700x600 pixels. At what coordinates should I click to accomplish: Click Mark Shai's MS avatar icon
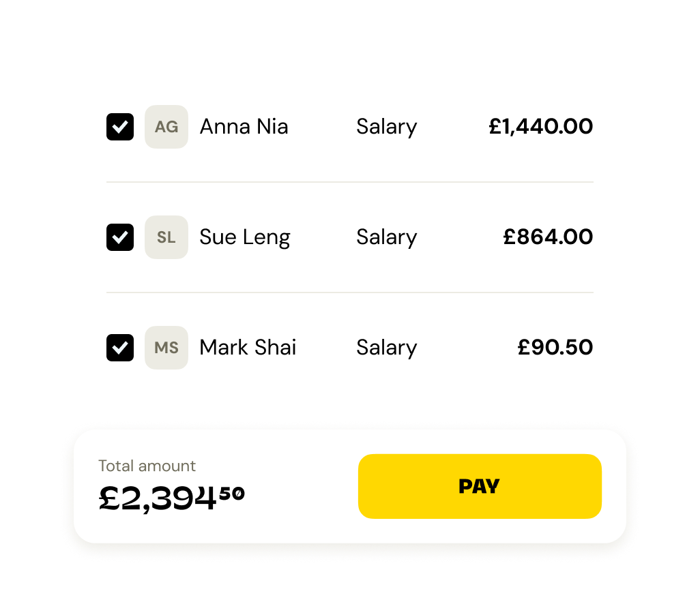[166, 348]
